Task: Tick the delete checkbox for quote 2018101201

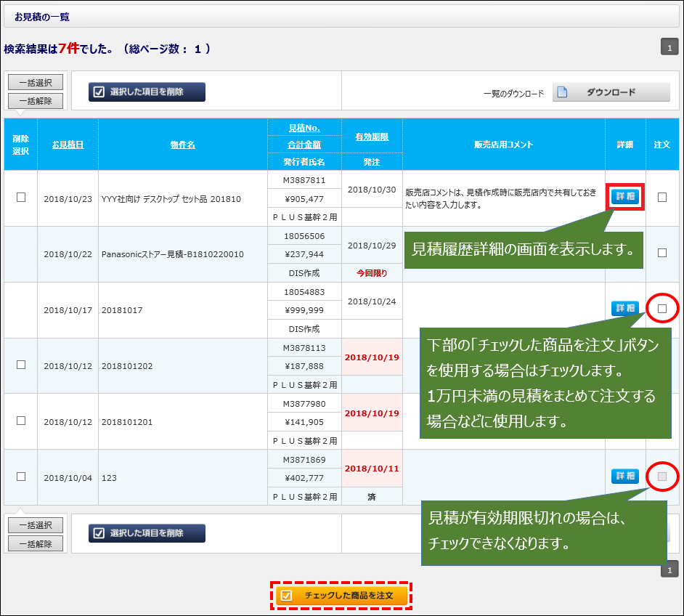Action: (21, 421)
